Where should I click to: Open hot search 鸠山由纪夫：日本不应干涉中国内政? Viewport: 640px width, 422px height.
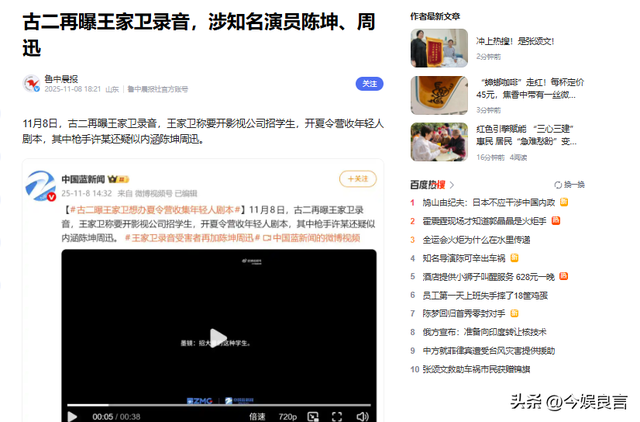click(x=489, y=202)
